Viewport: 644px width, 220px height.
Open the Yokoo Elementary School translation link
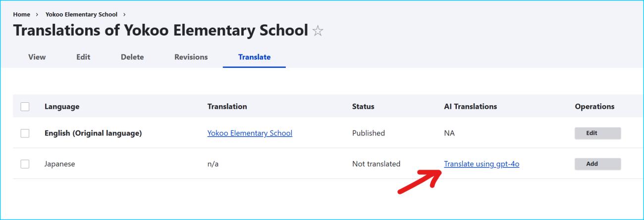tap(250, 133)
